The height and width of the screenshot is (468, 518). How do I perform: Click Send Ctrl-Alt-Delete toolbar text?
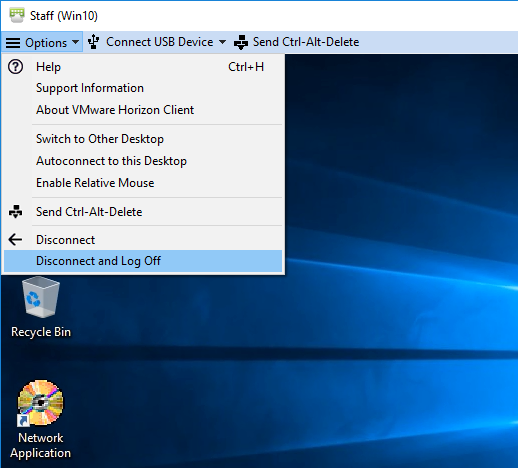click(306, 42)
